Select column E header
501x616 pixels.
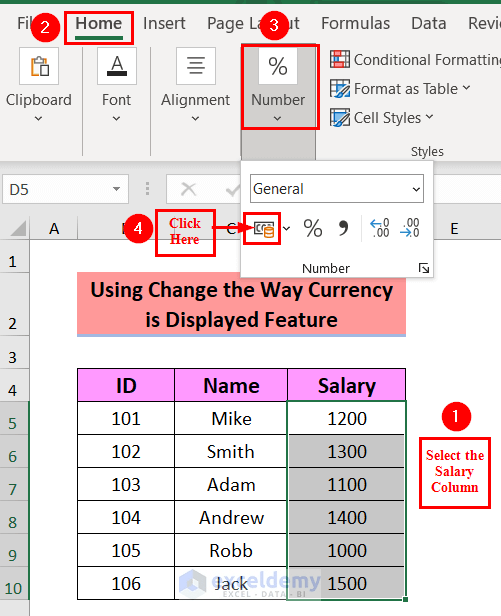pyautogui.click(x=454, y=228)
